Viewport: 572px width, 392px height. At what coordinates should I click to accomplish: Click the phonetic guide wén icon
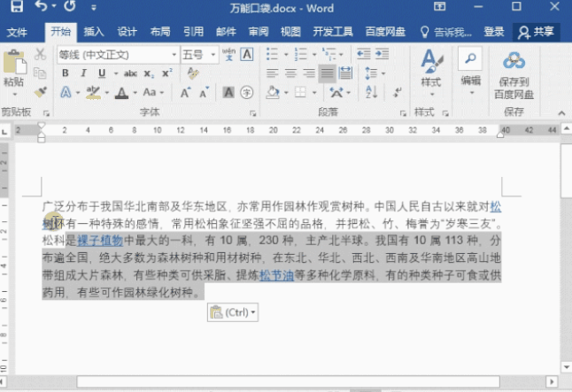(229, 55)
